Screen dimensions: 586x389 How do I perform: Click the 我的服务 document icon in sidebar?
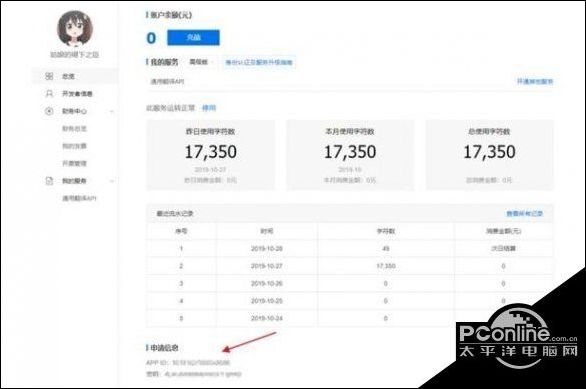49,181
